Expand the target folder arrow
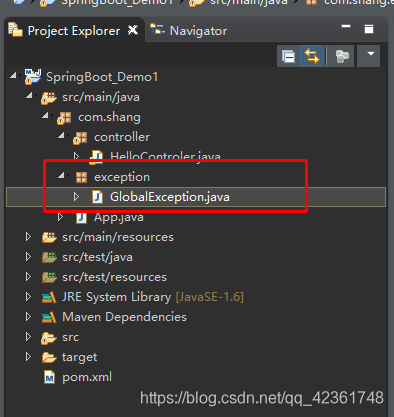 28,357
